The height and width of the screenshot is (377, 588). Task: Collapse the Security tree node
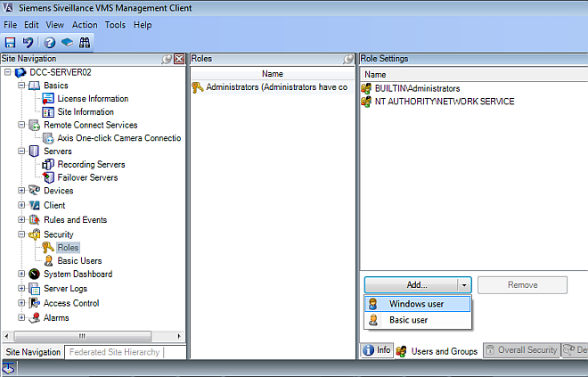21,234
